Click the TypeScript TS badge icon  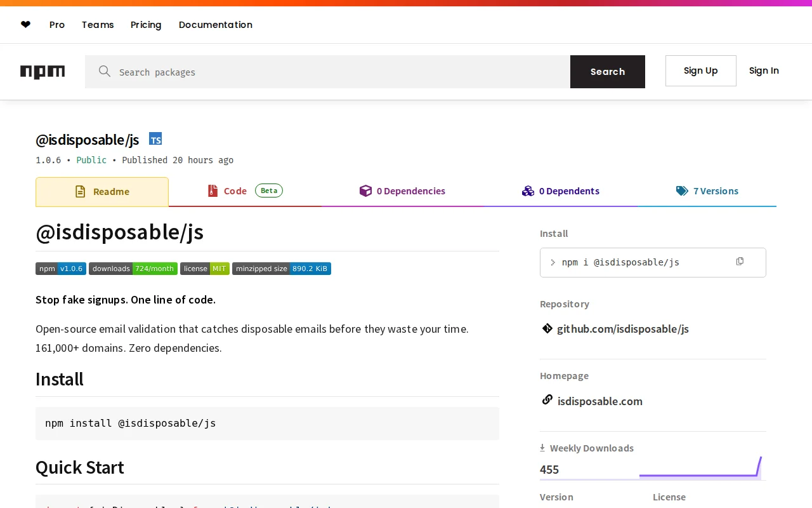155,139
